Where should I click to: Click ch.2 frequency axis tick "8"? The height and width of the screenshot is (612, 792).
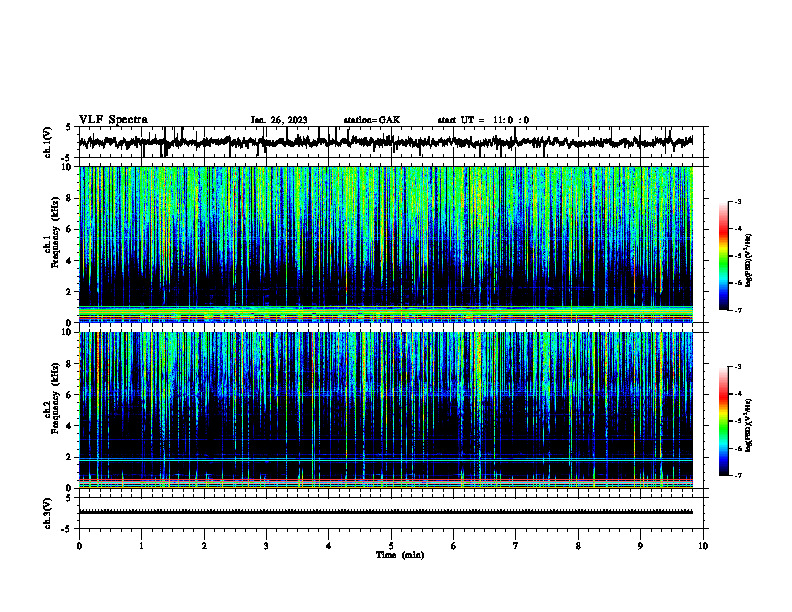point(69,364)
